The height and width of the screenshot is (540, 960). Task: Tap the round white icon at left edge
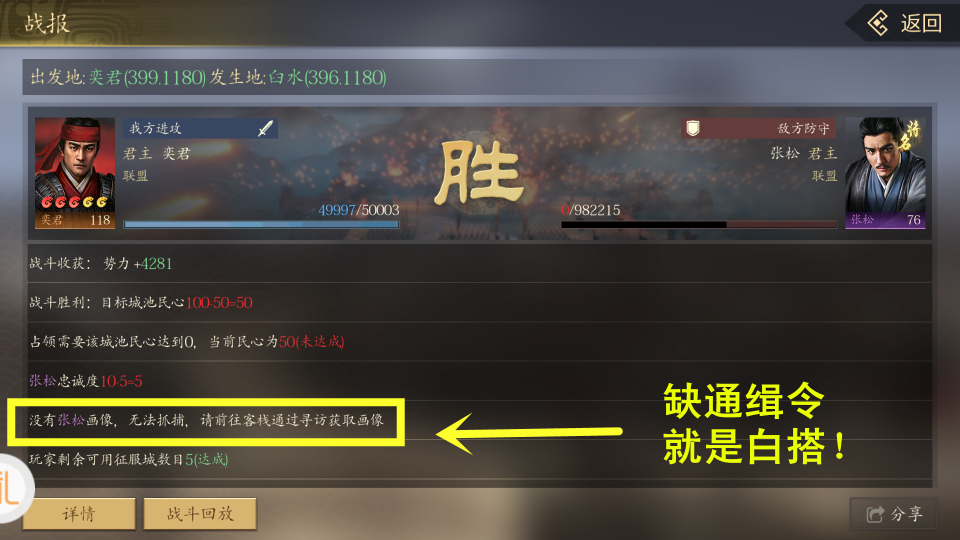12,488
